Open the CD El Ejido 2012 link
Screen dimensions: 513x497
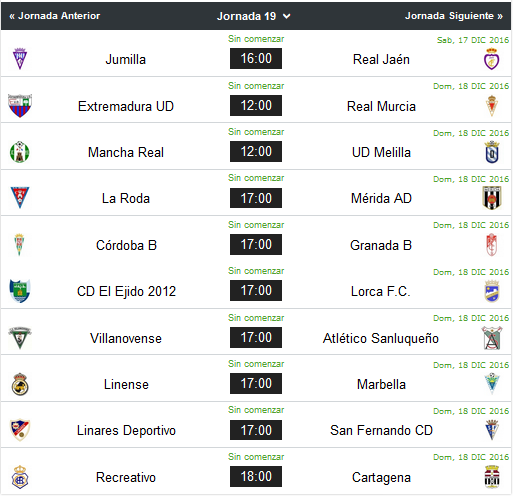click(126, 291)
